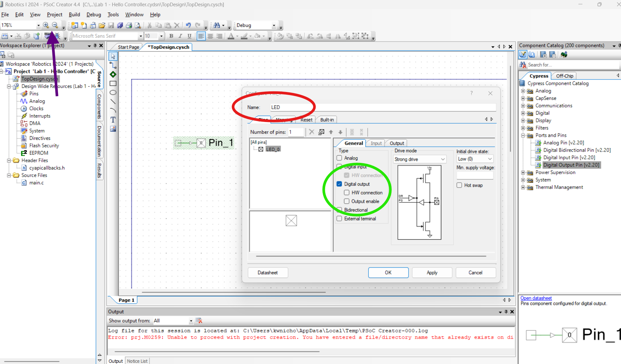Enable the Analog type checkbox
The width and height of the screenshot is (621, 364).
click(x=339, y=158)
